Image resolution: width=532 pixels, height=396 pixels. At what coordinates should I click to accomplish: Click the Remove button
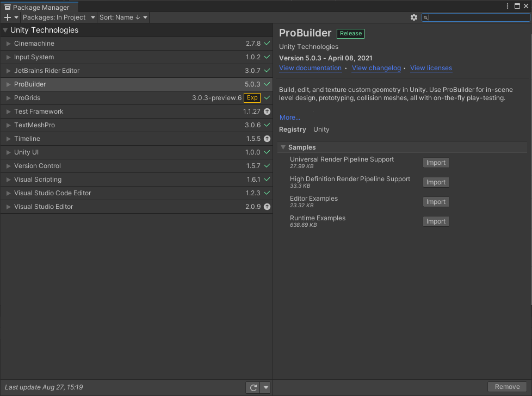coord(507,387)
